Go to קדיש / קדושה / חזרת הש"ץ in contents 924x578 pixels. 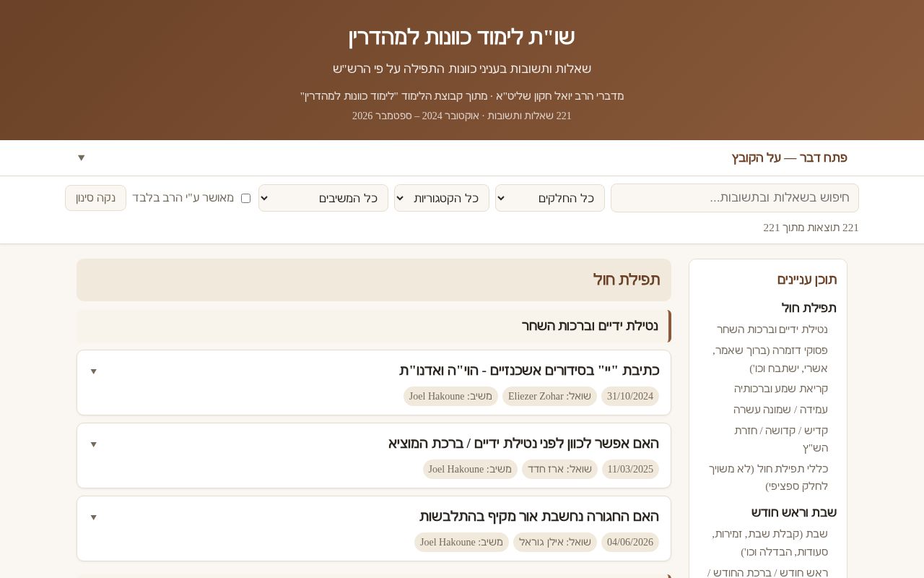pos(781,439)
